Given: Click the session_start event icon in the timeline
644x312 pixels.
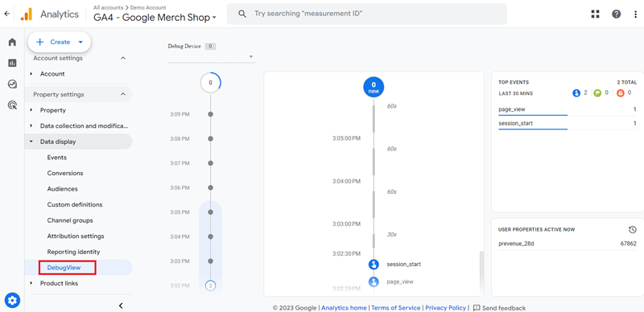Looking at the screenshot, I should coord(374,265).
